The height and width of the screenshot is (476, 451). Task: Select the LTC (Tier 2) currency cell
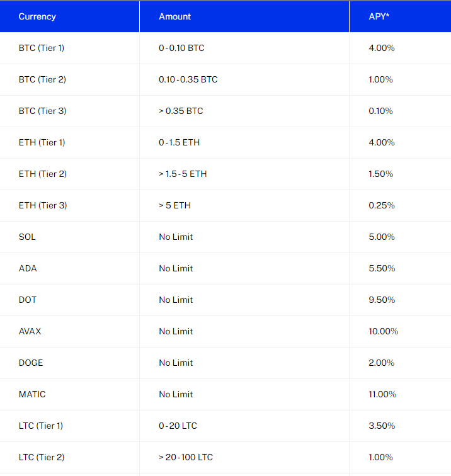[42, 457]
